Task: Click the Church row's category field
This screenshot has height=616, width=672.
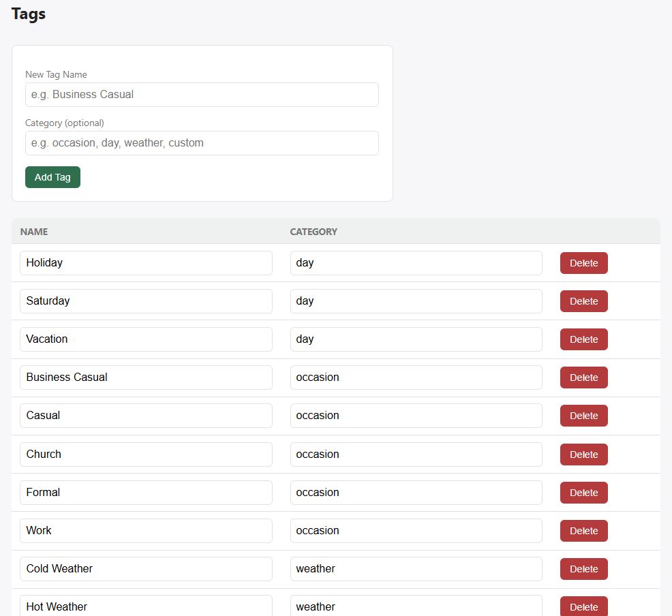Action: pyautogui.click(x=416, y=455)
